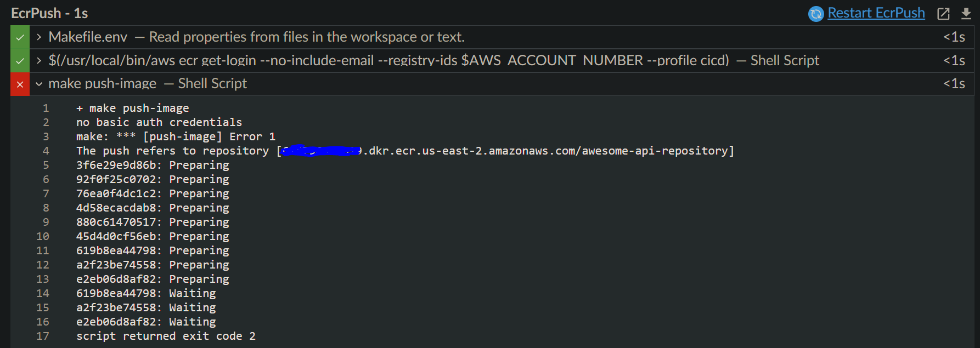980x348 pixels.
Task: Select the download arrow at top right
Action: (967, 13)
